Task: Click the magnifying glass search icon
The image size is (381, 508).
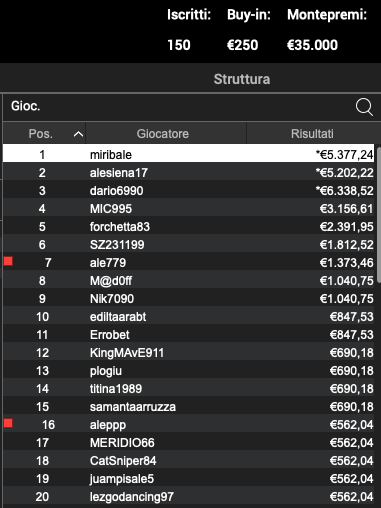Action: pos(364,107)
